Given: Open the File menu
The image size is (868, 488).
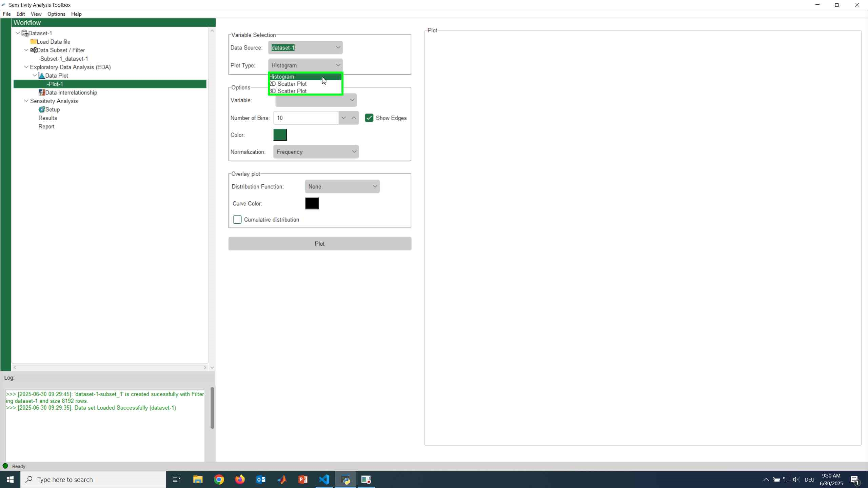Looking at the screenshot, I should click(x=7, y=14).
